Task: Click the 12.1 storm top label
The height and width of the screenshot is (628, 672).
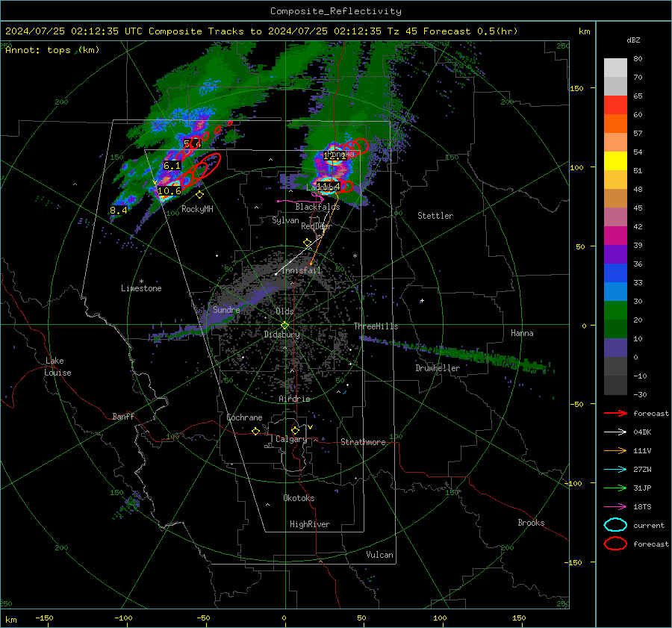Action: [x=335, y=156]
